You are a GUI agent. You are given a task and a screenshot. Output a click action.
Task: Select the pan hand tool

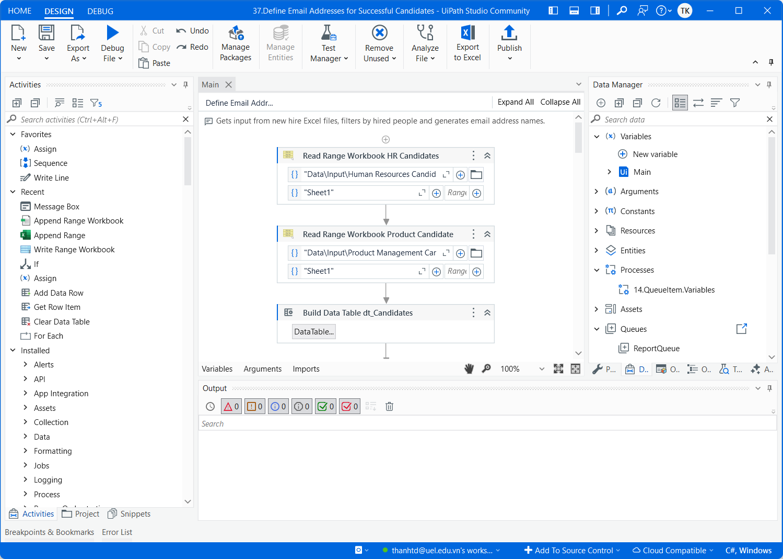click(x=469, y=369)
